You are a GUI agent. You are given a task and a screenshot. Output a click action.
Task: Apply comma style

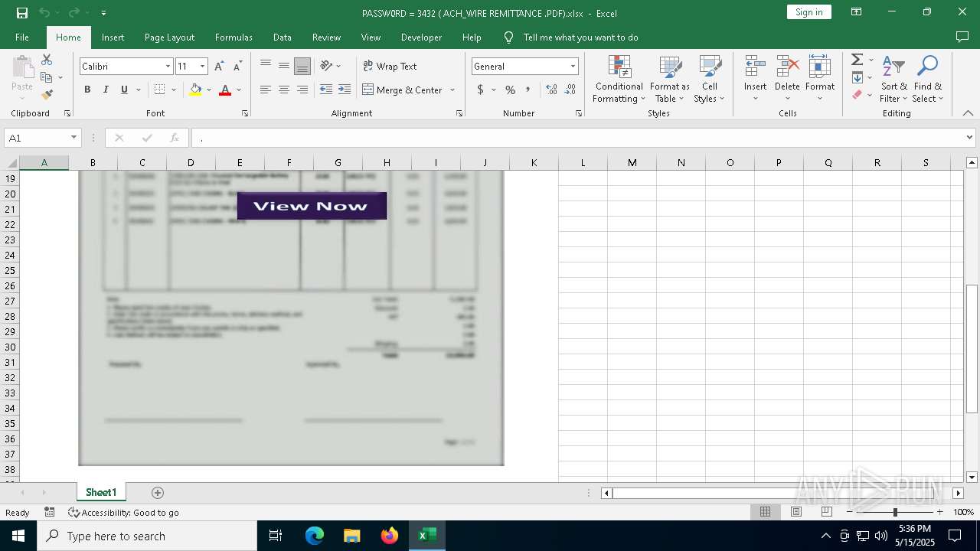(529, 90)
